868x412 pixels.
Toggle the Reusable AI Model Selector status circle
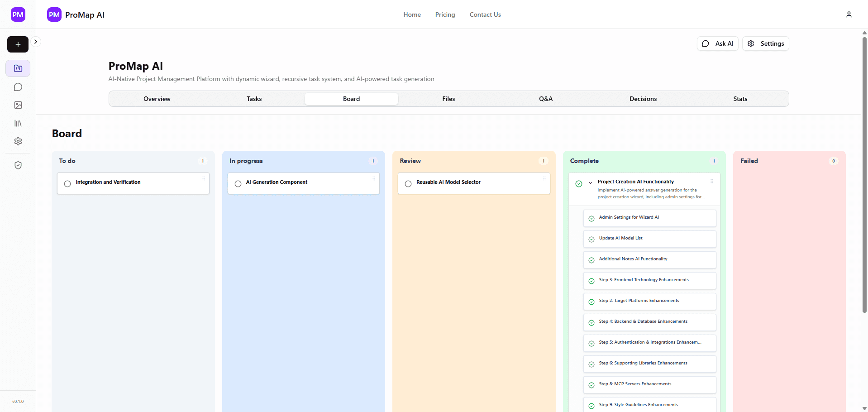pyautogui.click(x=408, y=184)
